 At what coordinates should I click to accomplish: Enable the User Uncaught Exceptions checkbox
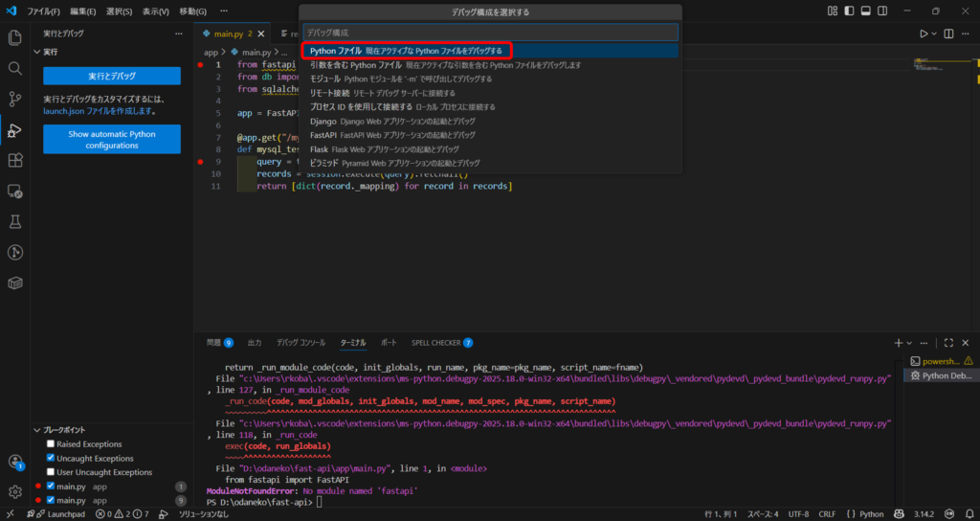(x=51, y=472)
